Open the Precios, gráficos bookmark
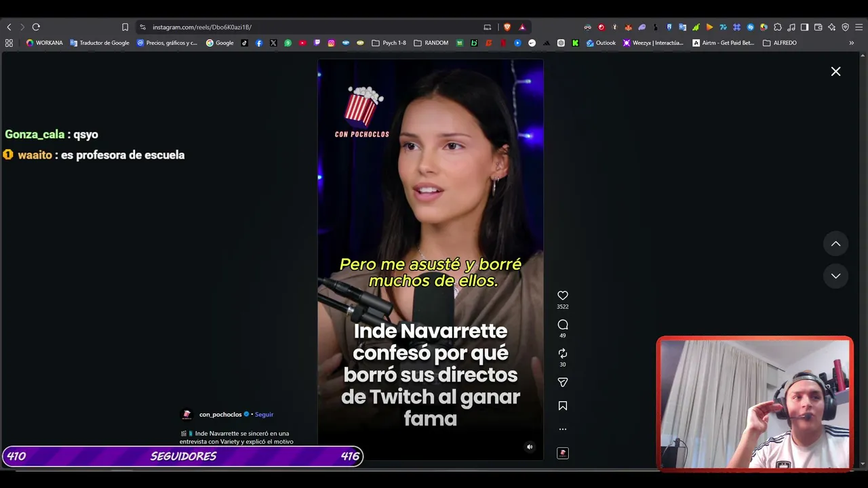This screenshot has height=488, width=868. (x=167, y=43)
